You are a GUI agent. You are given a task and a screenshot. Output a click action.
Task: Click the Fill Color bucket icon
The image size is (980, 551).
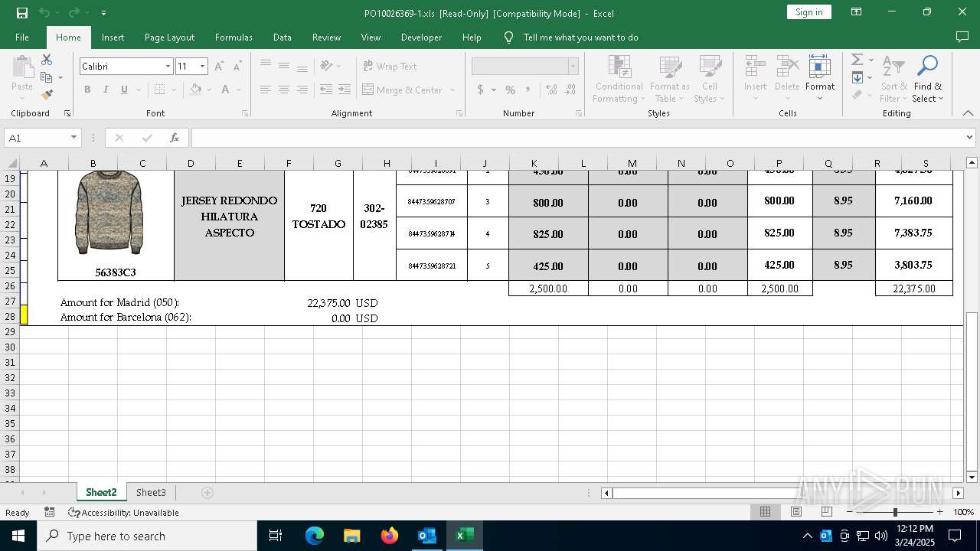[x=196, y=90]
